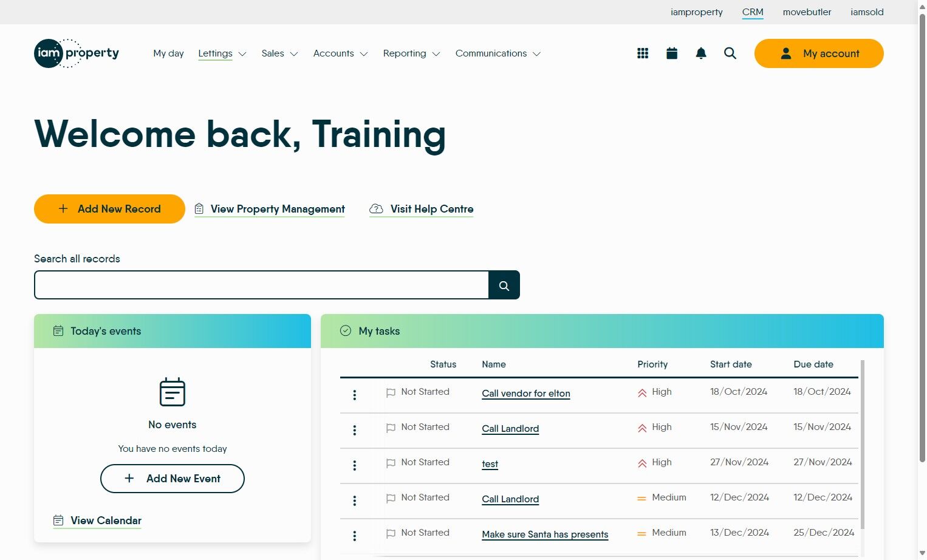The image size is (927, 560).
Task: Open row menu for Call vendor for elton
Action: (x=355, y=395)
